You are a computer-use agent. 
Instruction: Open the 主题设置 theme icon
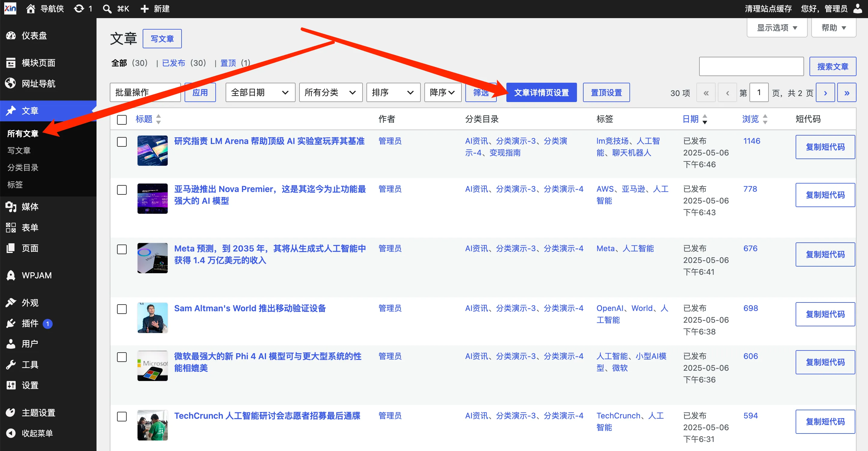(x=11, y=412)
